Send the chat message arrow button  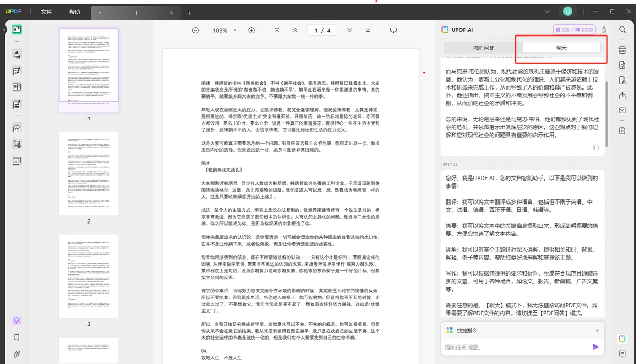[596, 347]
